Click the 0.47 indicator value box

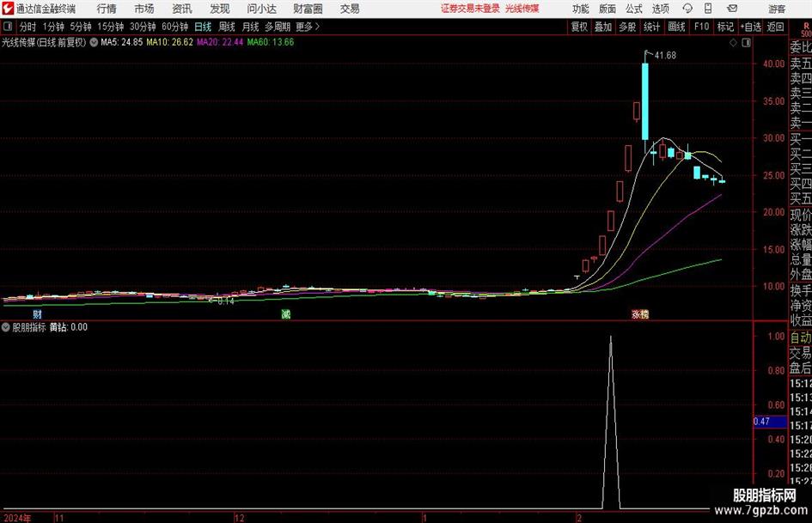[770, 422]
